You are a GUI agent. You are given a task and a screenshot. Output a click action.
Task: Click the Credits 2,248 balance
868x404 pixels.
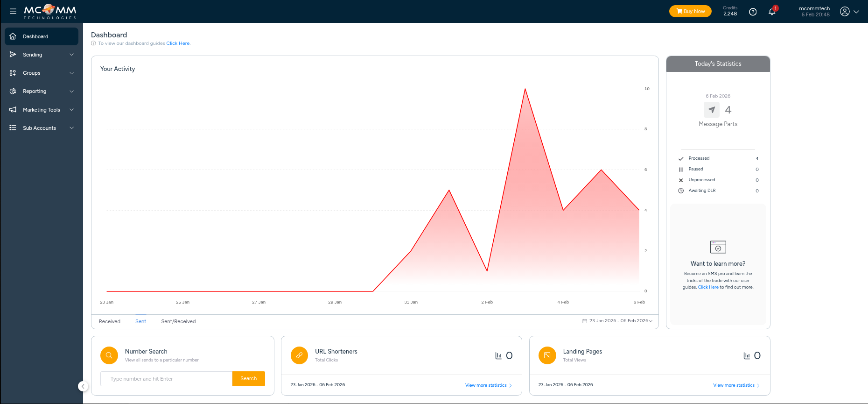pos(730,11)
